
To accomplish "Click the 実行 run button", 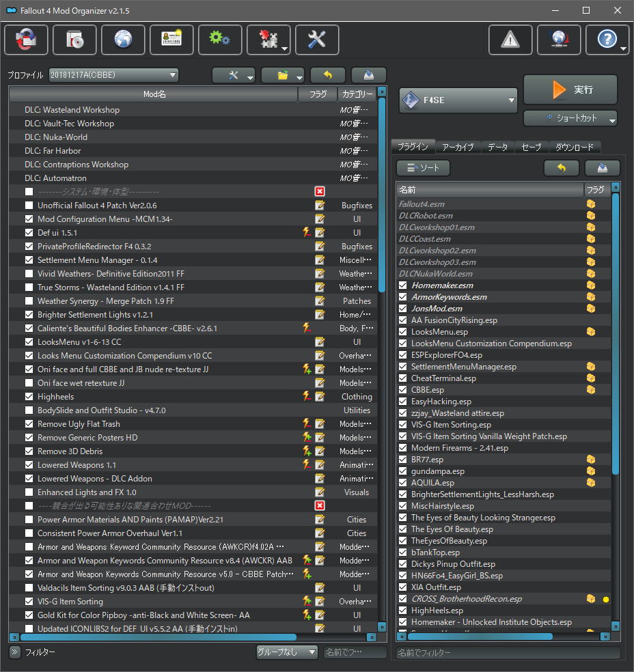I will pos(570,89).
